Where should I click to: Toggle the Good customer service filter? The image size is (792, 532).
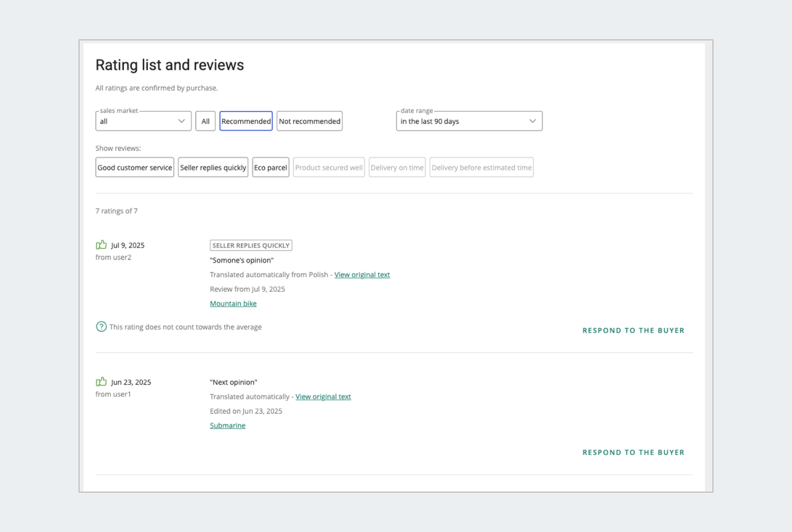tap(135, 168)
